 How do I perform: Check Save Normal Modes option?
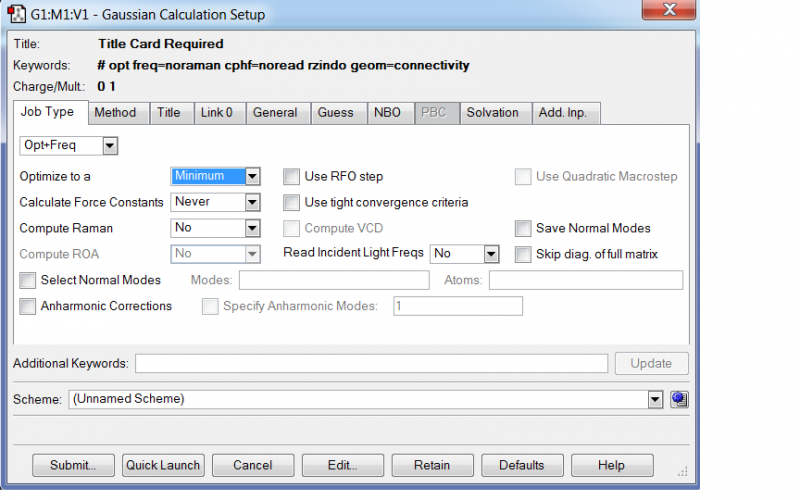(523, 229)
